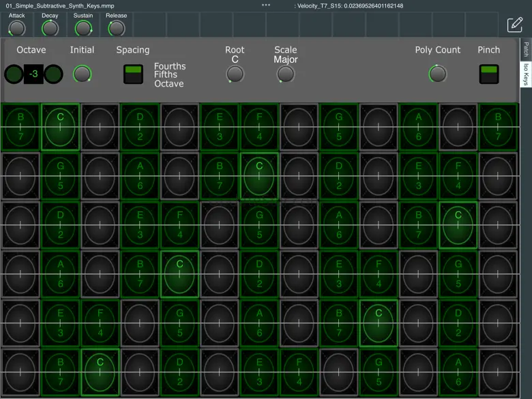
Task: Lower octave with left round Octave button
Action: (x=14, y=74)
